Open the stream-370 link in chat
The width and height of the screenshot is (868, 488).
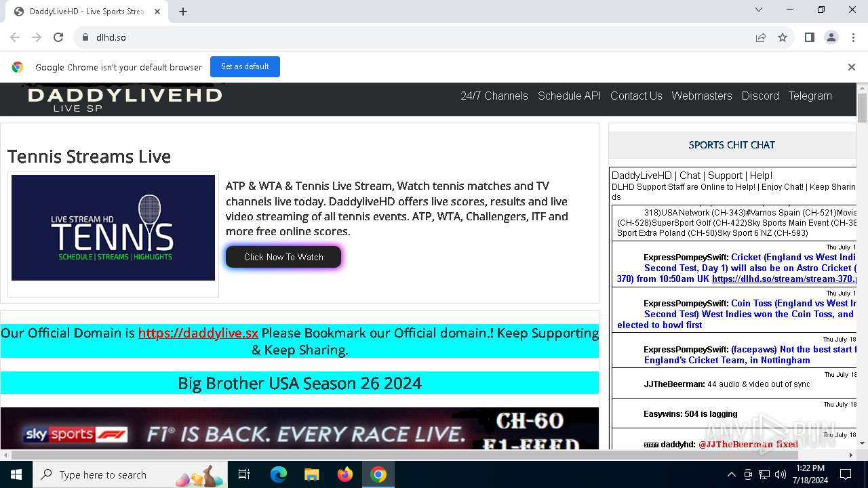tap(784, 279)
